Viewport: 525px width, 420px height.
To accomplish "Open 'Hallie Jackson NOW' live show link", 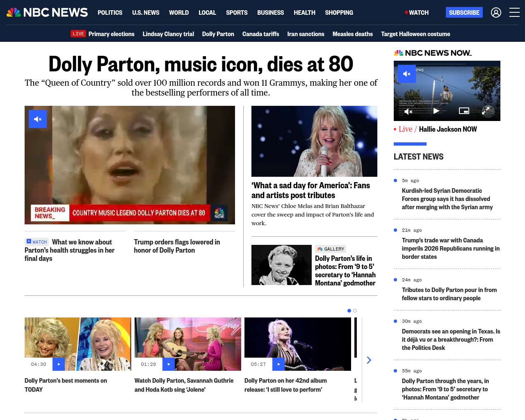I will click(x=448, y=129).
